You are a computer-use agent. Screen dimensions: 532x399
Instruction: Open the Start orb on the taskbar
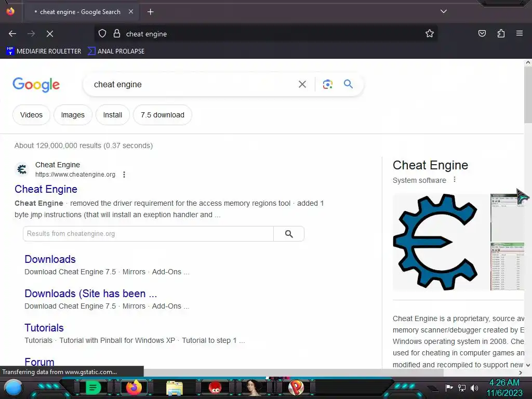pos(14,388)
